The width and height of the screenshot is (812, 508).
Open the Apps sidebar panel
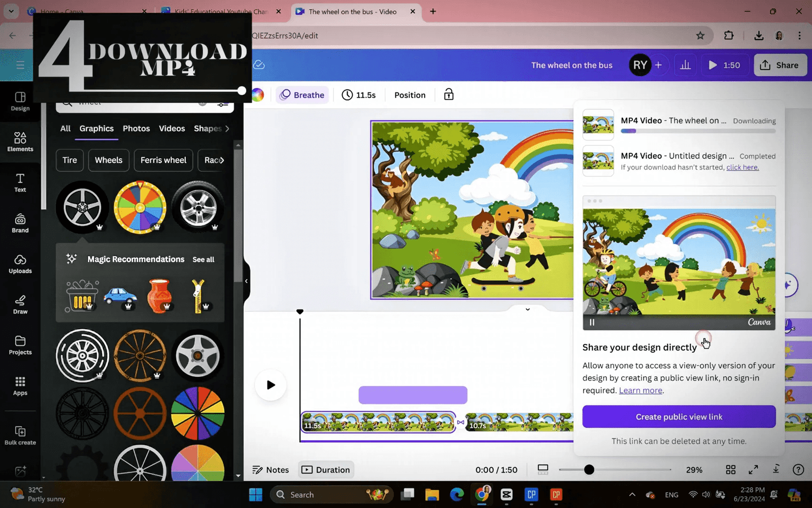pyautogui.click(x=20, y=386)
